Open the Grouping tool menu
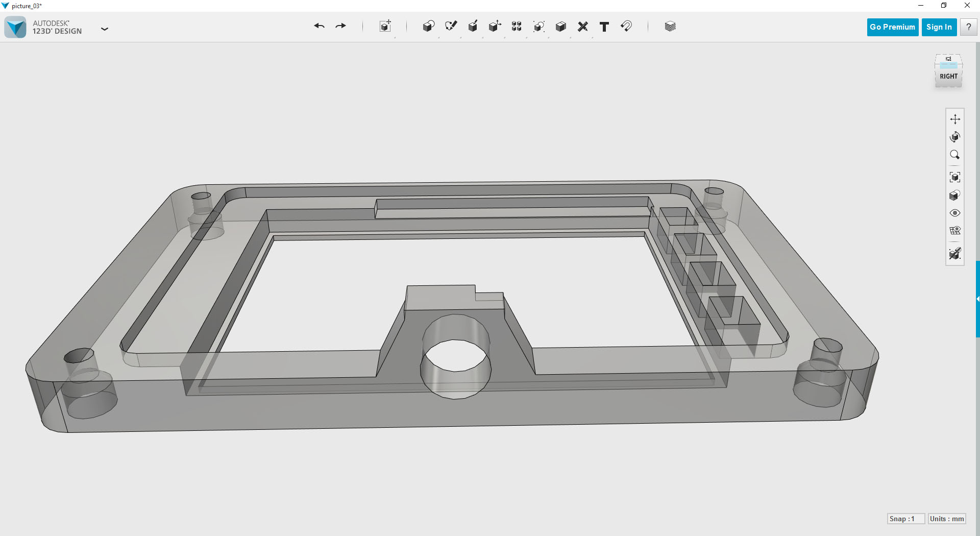This screenshot has width=980, height=536. (x=538, y=27)
